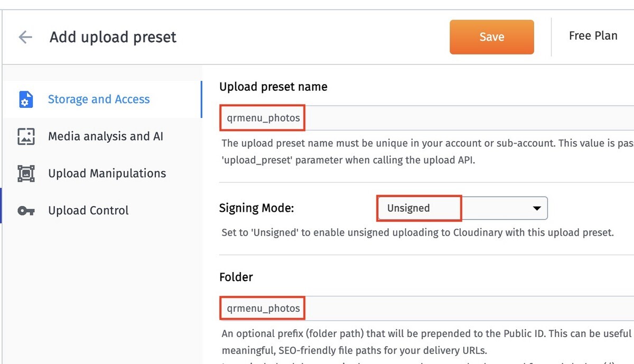The width and height of the screenshot is (634, 364).
Task: Open the dropdown currently showing Unsigned
Action: 461,208
